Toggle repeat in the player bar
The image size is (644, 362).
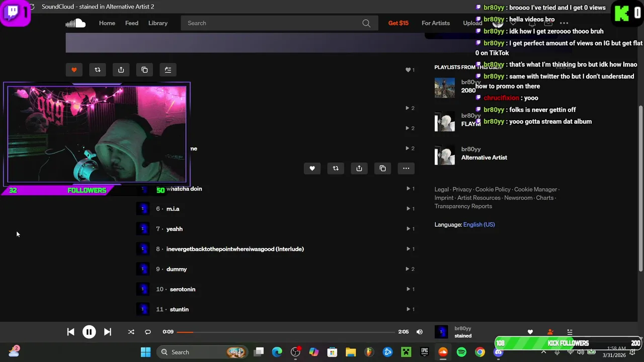[148, 332]
